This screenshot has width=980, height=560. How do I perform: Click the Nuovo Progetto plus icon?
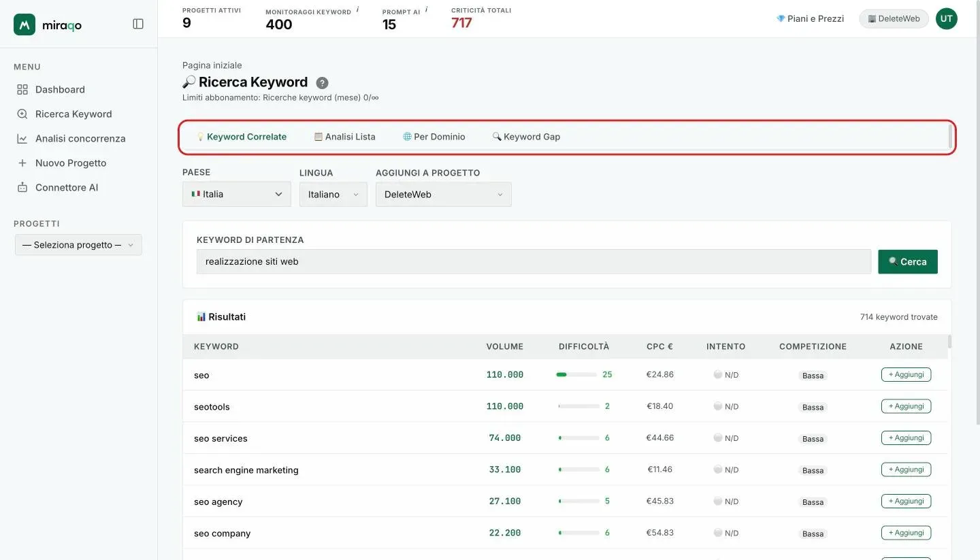pyautogui.click(x=22, y=163)
